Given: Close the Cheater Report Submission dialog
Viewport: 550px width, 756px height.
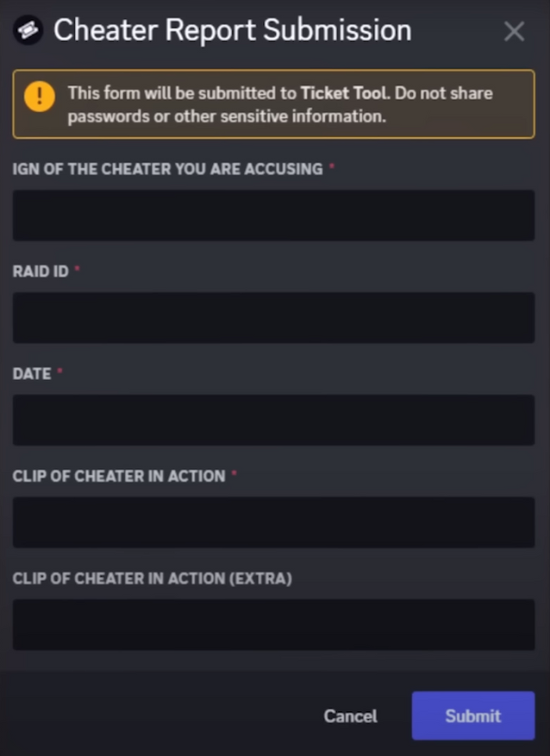Looking at the screenshot, I should click(514, 32).
